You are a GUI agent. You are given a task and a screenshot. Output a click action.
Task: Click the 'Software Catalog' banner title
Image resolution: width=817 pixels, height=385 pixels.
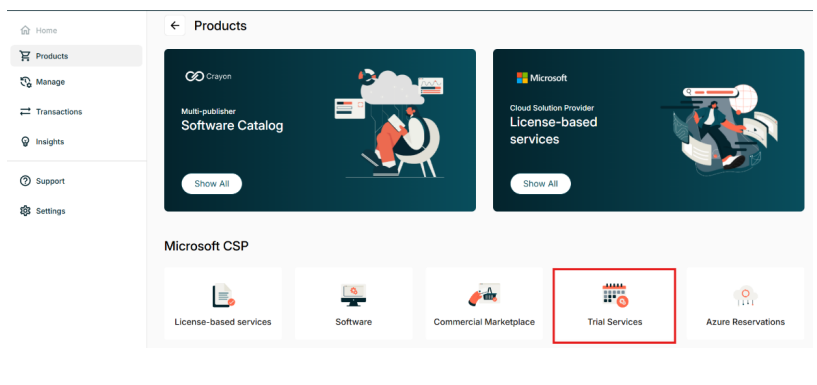232,126
